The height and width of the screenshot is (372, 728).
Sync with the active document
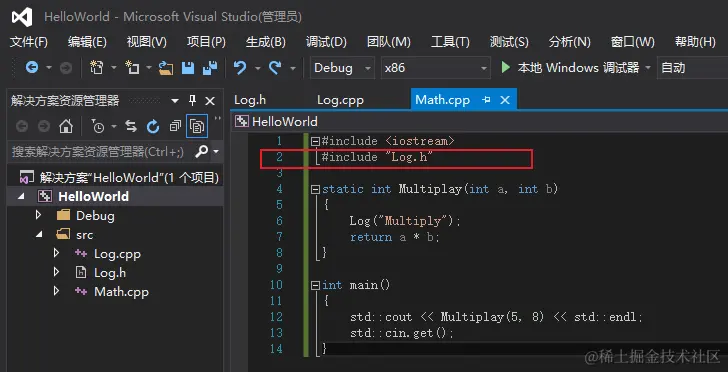[x=131, y=126]
